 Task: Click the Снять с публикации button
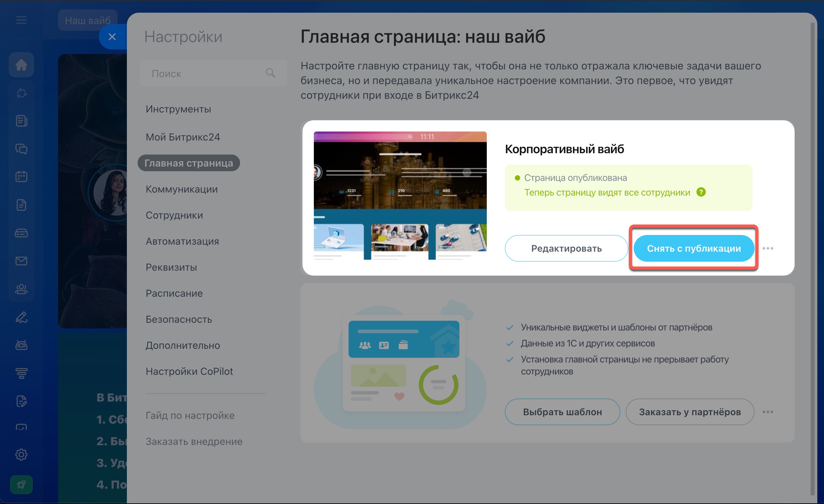pyautogui.click(x=694, y=248)
